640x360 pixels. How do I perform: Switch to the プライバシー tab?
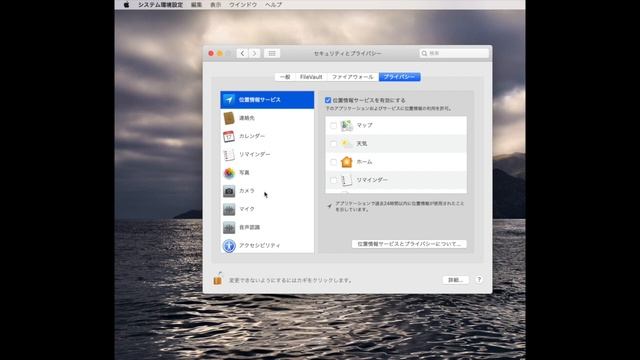[400, 77]
